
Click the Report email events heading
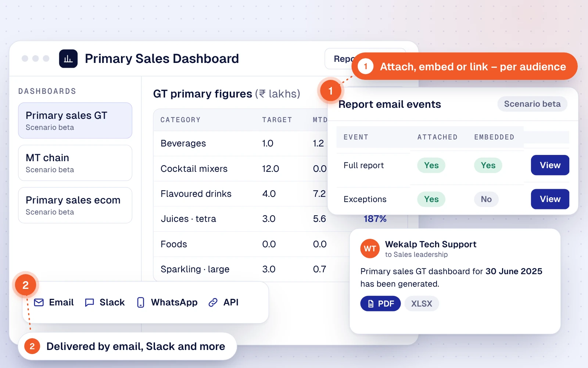390,105
